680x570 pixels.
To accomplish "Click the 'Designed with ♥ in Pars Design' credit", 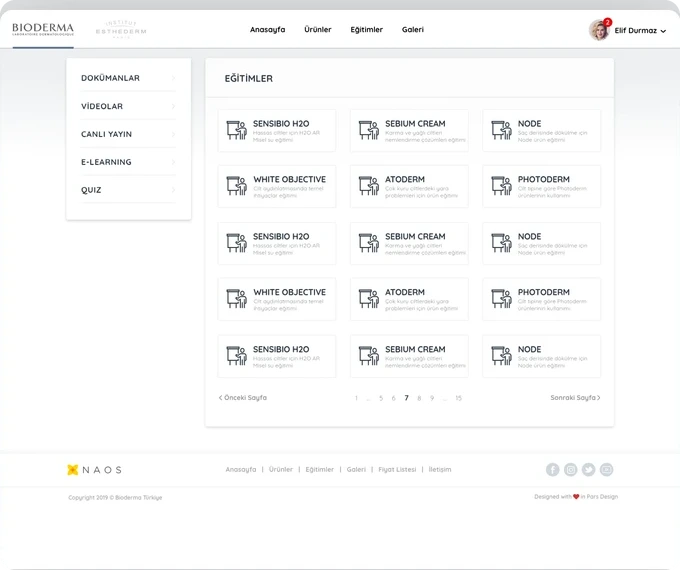I will pyautogui.click(x=576, y=497).
